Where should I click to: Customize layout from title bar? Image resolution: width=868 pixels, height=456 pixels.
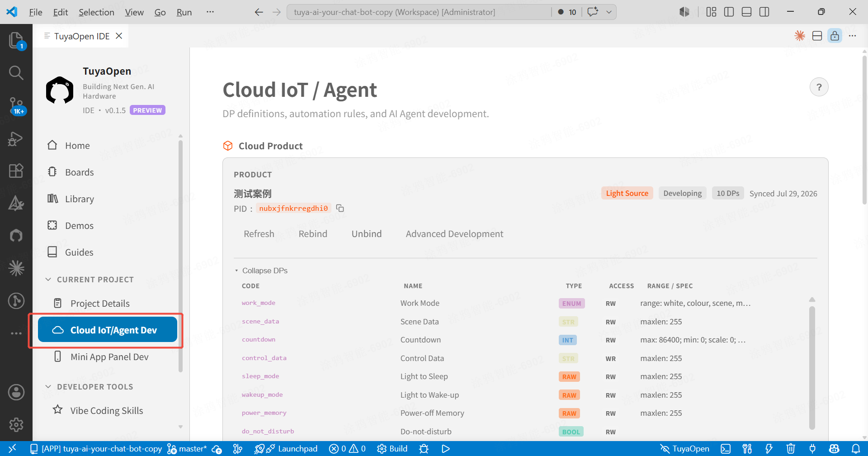[711, 12]
